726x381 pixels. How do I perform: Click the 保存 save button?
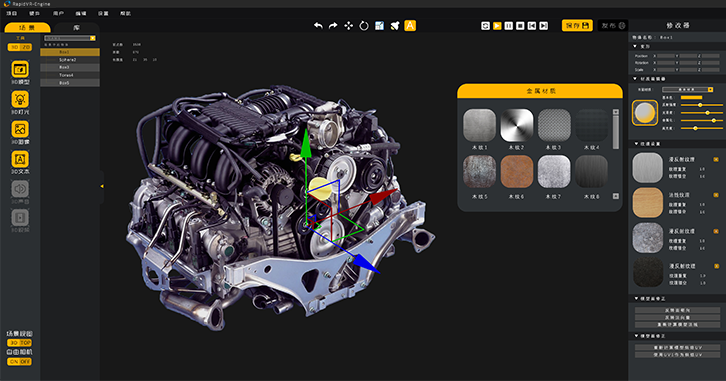coord(577,25)
